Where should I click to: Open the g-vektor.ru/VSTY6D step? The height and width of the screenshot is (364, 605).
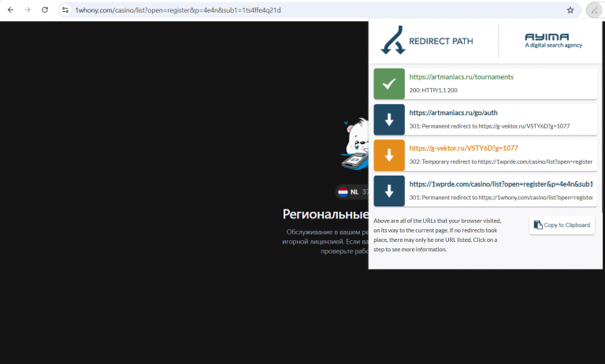tap(485, 155)
